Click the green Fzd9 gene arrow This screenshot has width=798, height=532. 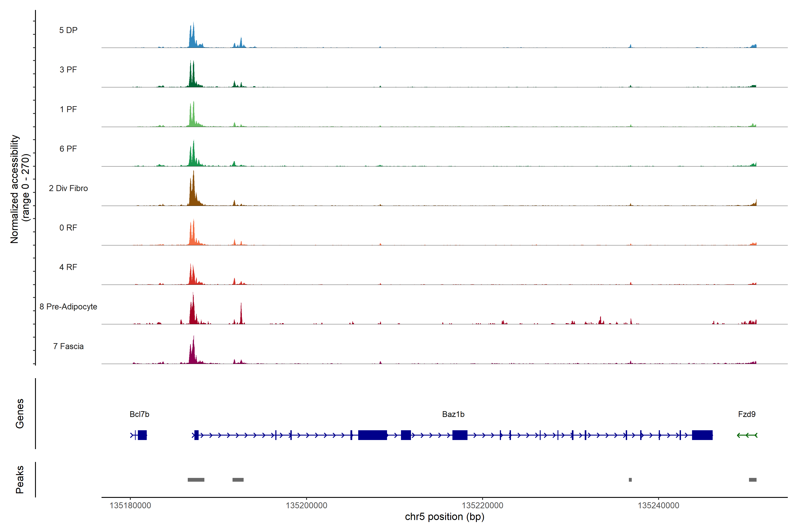(747, 435)
